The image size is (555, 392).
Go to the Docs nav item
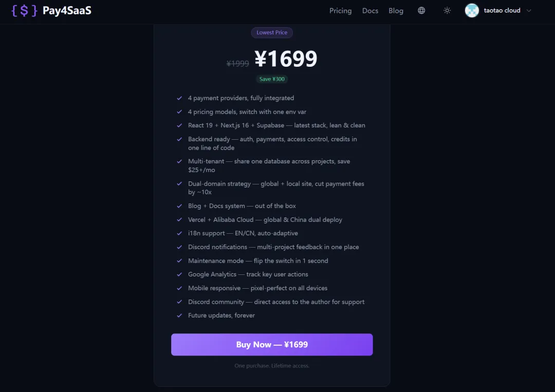click(x=370, y=10)
